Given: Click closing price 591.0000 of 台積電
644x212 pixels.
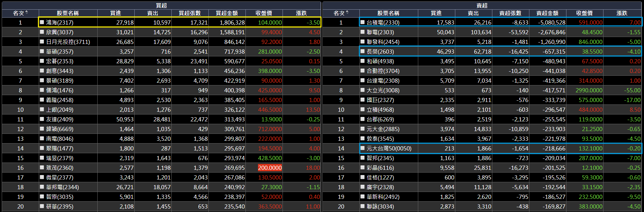Looking at the screenshot, I should coord(591,22).
